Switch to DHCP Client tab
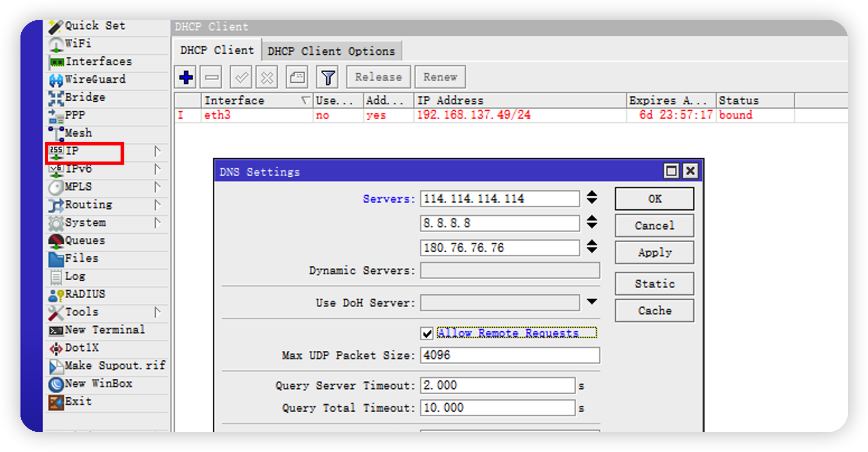This screenshot has height=452, width=868. pos(217,50)
